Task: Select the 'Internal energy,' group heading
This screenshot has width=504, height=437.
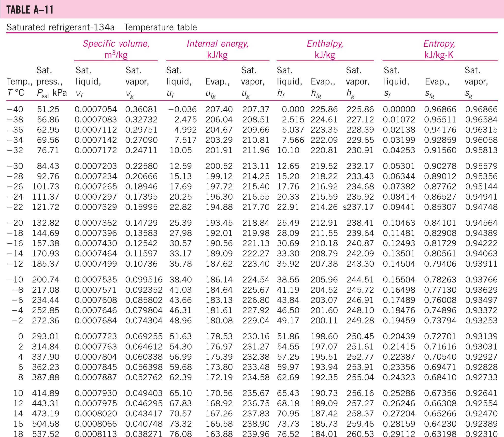Action: point(218,43)
